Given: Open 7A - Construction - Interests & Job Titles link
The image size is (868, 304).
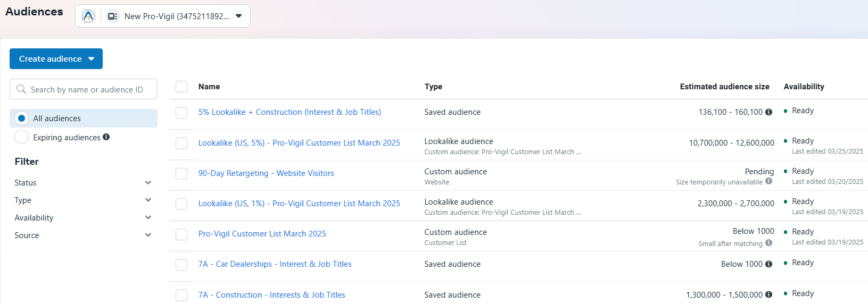Looking at the screenshot, I should [x=272, y=295].
